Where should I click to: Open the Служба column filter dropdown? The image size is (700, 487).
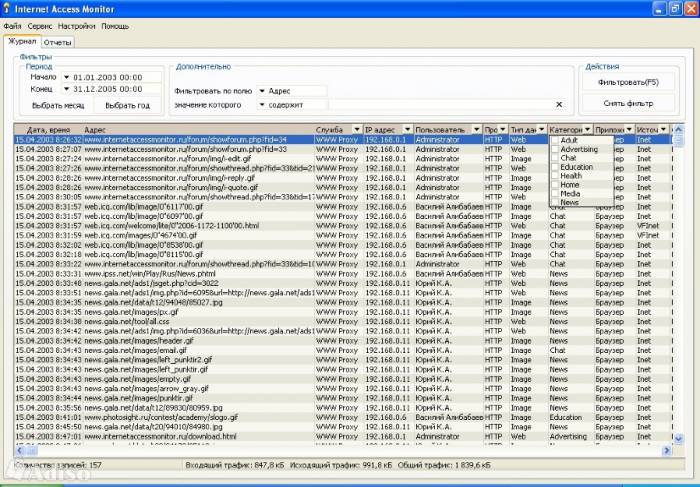[x=356, y=130]
